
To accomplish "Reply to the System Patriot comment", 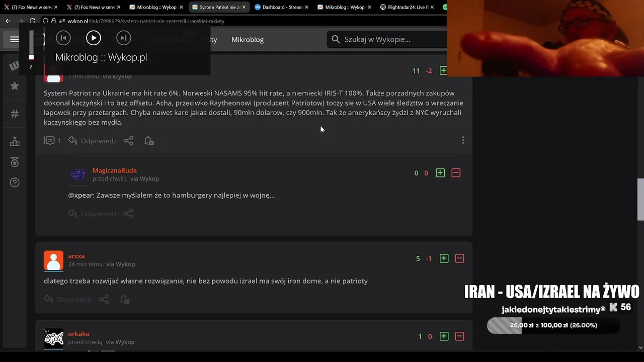I will pos(93,141).
